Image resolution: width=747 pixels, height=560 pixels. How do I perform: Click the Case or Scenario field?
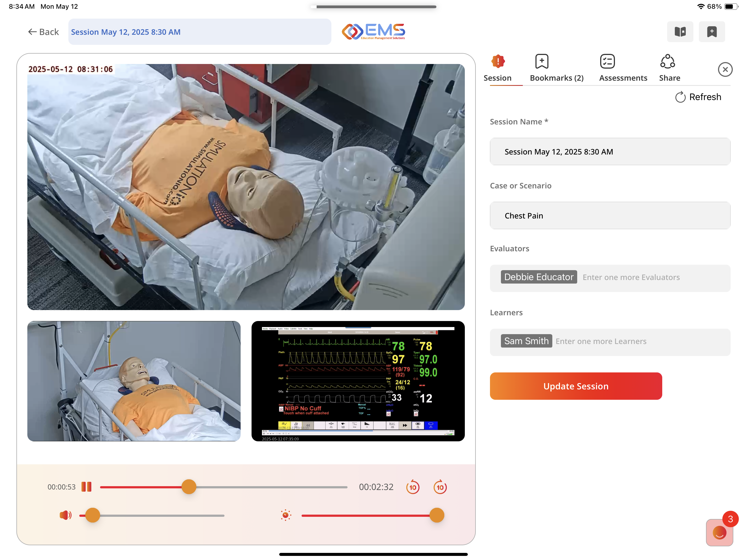[610, 215]
